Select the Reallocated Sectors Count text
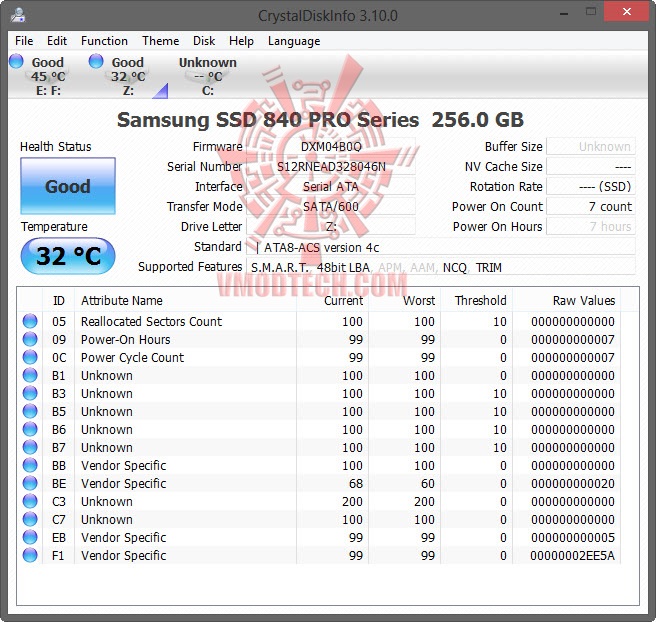 click(x=151, y=321)
